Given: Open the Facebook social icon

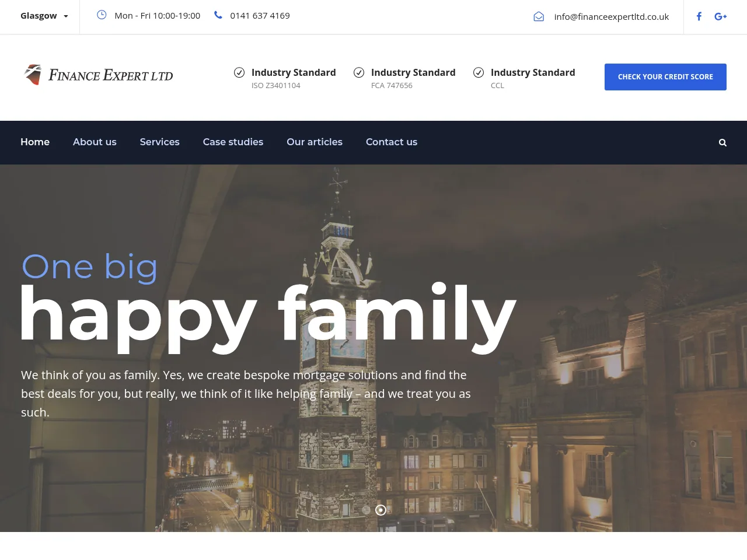Looking at the screenshot, I should click(x=699, y=16).
